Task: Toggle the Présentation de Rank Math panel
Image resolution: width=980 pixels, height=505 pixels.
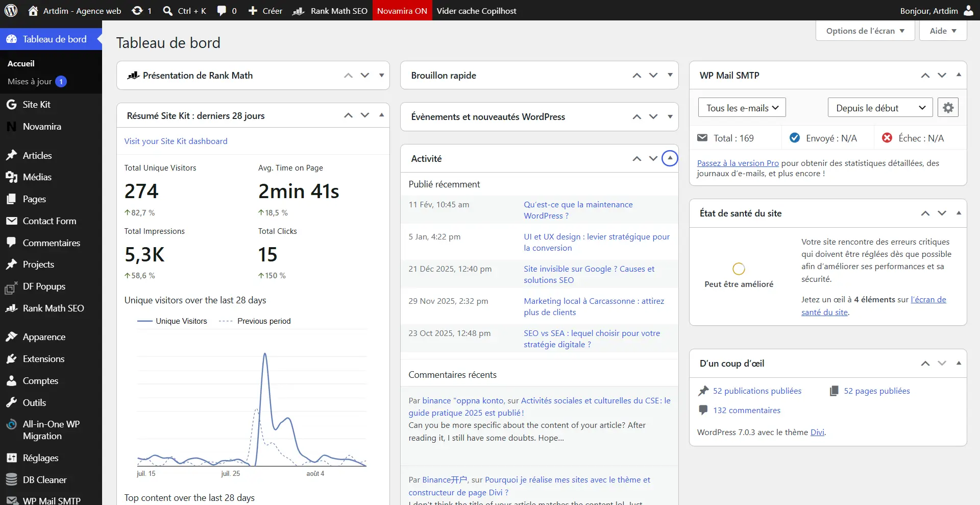Action: pyautogui.click(x=381, y=76)
